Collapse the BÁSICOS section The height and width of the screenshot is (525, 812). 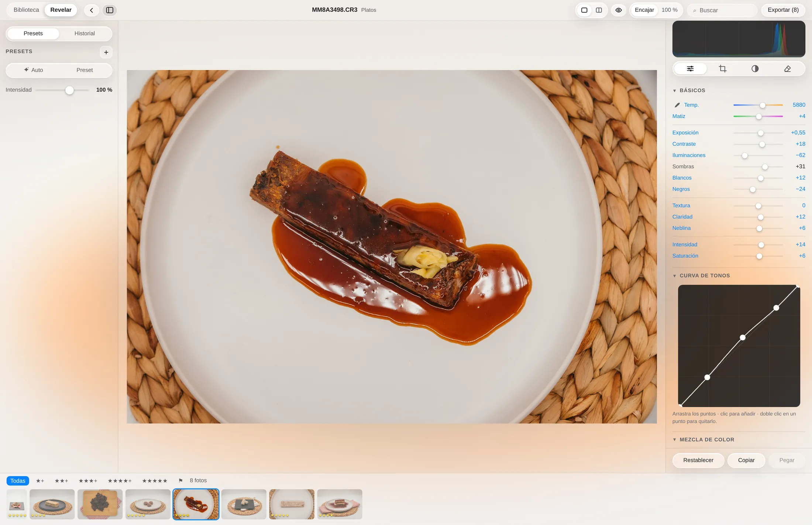(x=689, y=90)
